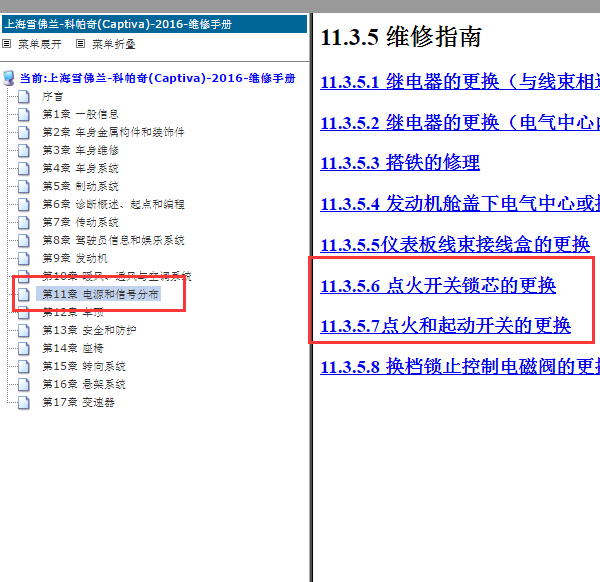Click page icon beside 第13章 安全和防护
Screen dimensions: 600x582
tap(24, 330)
